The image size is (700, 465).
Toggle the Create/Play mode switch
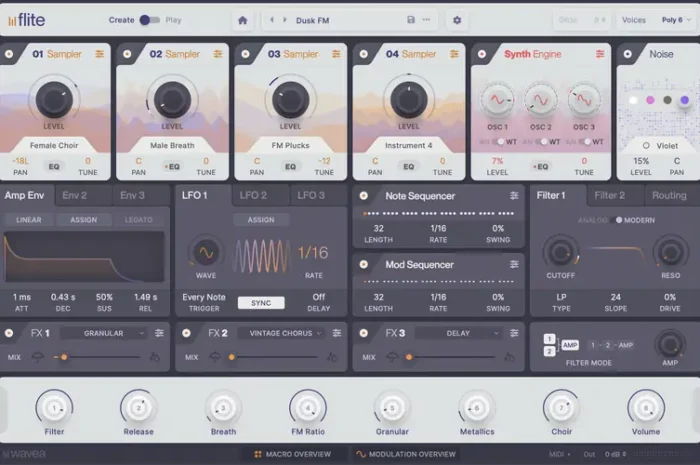[149, 20]
